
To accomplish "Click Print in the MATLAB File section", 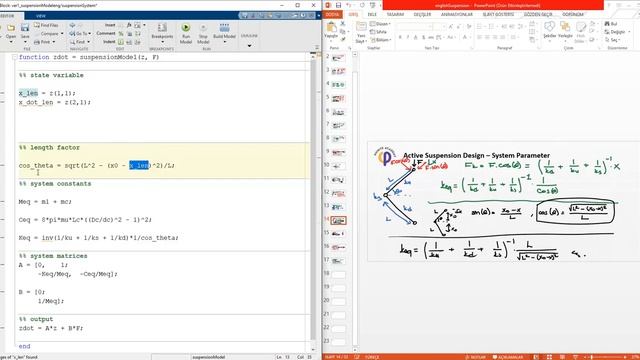I will click(45, 42).
